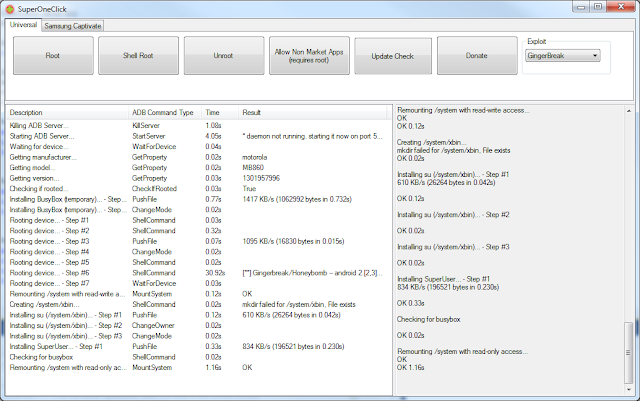Click the '1301957996' version result
Screen dimensions: 640x401
261,178
